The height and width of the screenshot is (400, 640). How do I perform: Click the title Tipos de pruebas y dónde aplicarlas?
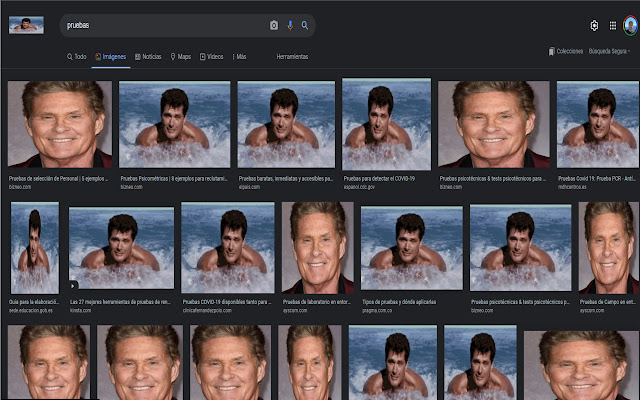[x=399, y=302]
